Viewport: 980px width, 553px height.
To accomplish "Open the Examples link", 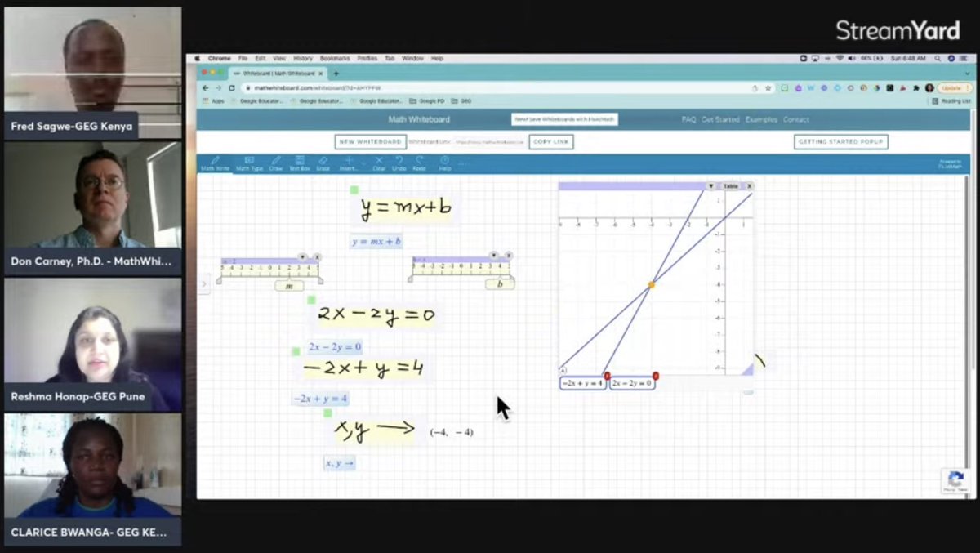I will (x=761, y=119).
